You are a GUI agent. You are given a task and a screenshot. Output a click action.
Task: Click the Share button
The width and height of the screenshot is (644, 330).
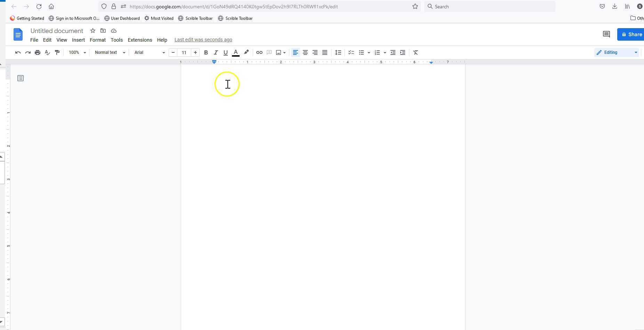coord(631,34)
